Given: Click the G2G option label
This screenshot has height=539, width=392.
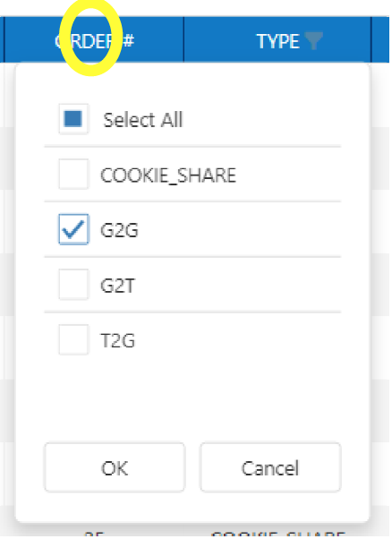Looking at the screenshot, I should [119, 230].
